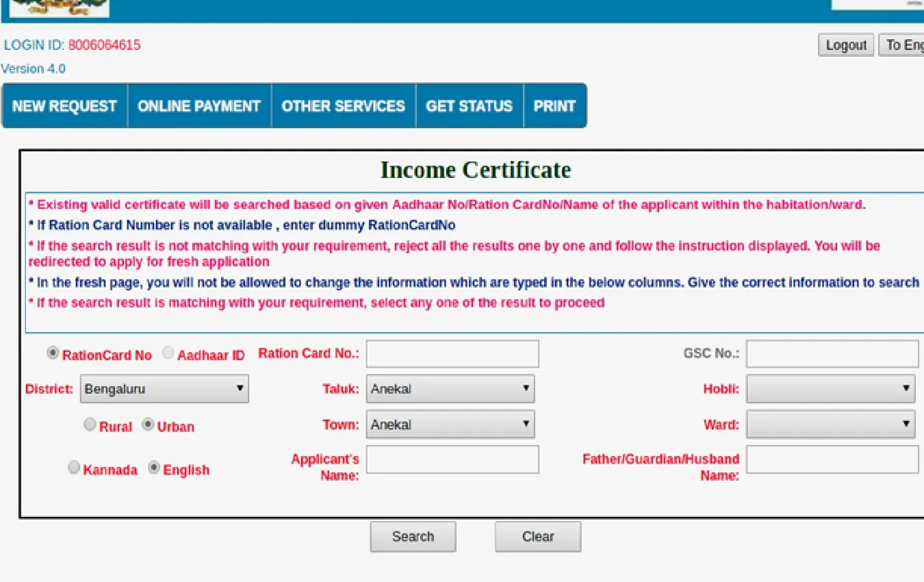
Task: Open the Hobli dropdown
Action: 830,388
